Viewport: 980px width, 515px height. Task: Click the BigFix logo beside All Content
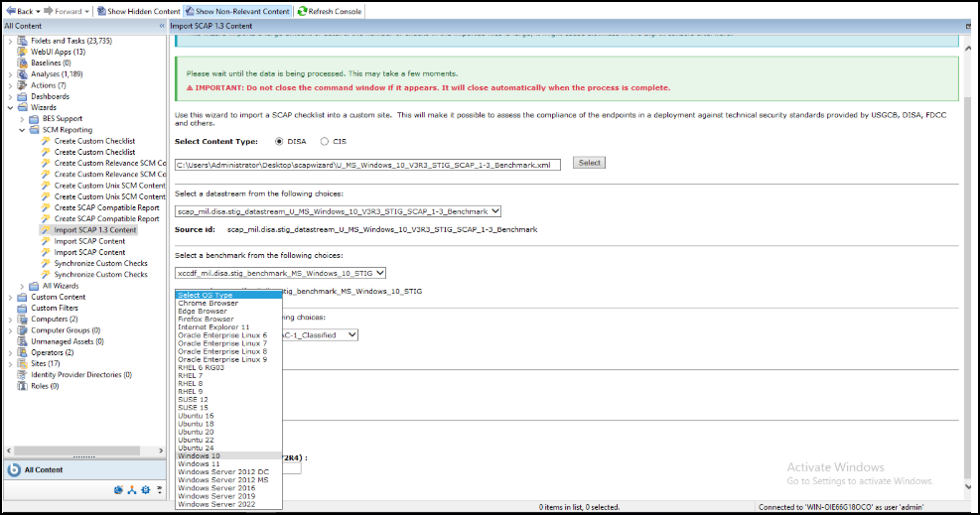point(14,470)
